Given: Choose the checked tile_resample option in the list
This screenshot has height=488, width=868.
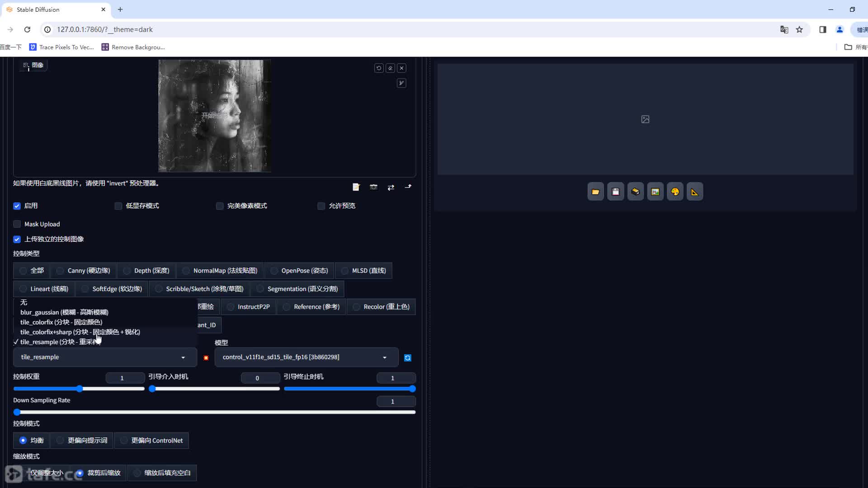Looking at the screenshot, I should (105, 342).
